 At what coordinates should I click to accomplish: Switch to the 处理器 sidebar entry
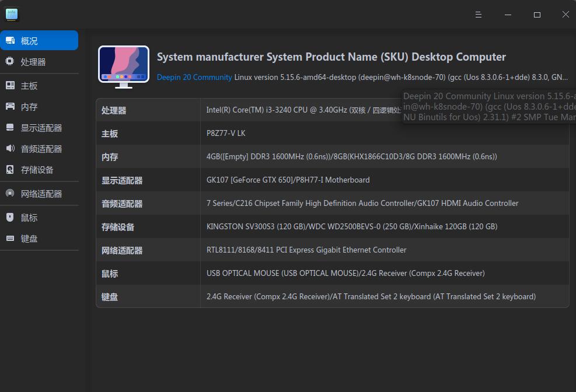[32, 61]
